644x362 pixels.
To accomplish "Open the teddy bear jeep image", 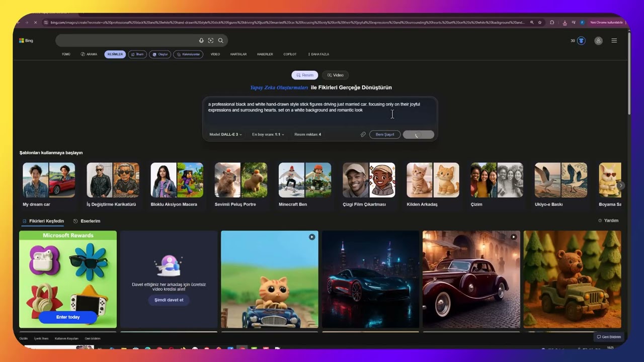I will 572,279.
